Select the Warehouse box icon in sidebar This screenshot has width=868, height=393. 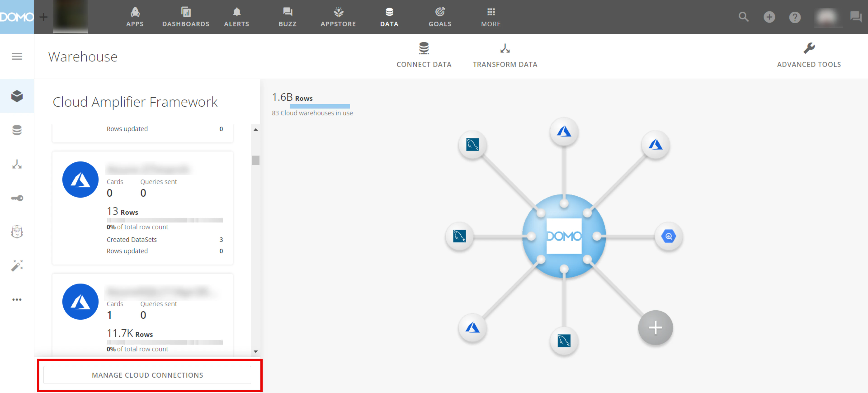point(17,96)
